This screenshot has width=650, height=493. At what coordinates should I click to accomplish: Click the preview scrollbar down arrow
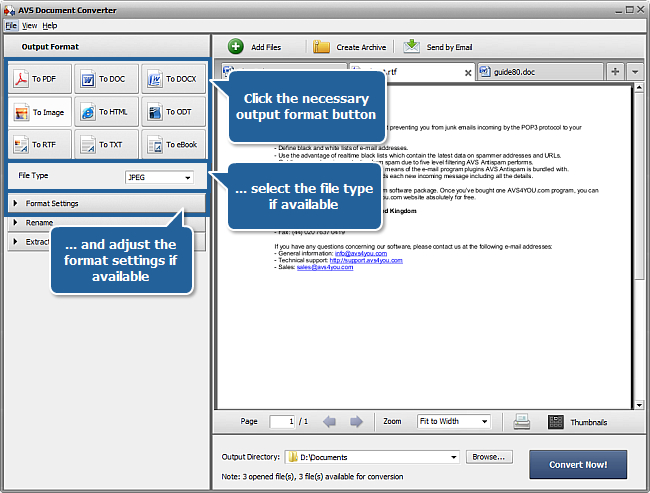click(639, 405)
